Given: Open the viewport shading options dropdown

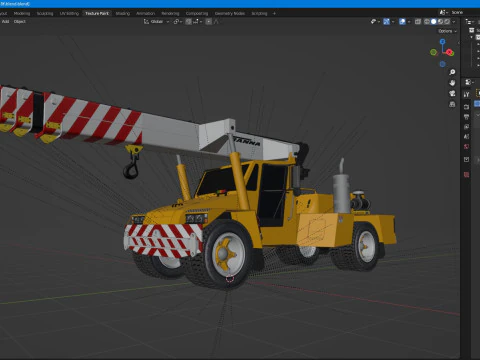Looking at the screenshot, I should [454, 22].
